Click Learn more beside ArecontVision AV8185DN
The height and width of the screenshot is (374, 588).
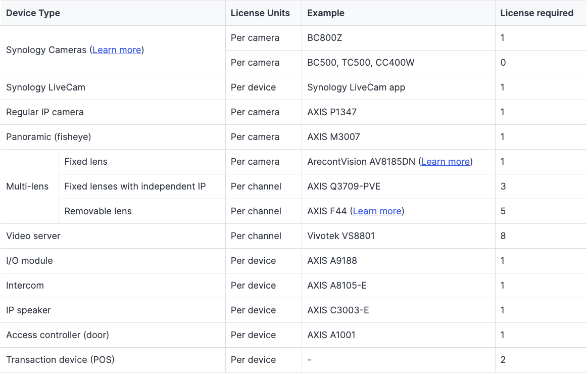click(x=445, y=162)
